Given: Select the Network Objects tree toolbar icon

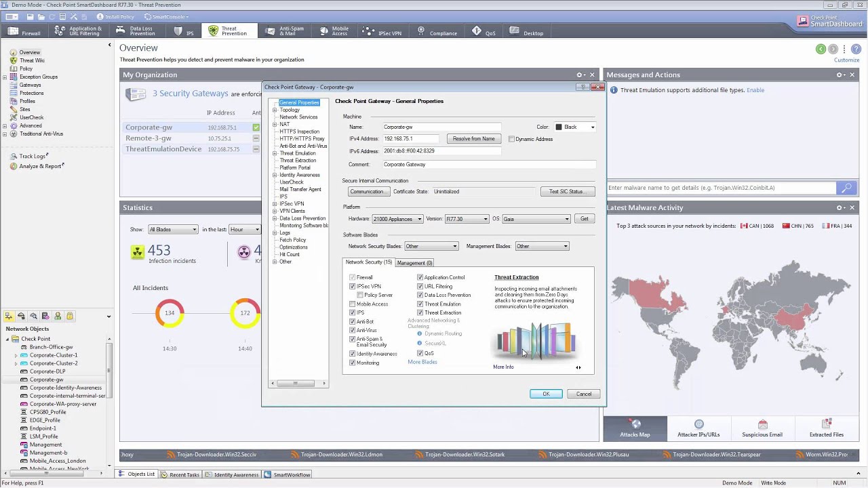Looking at the screenshot, I should click(x=9, y=316).
